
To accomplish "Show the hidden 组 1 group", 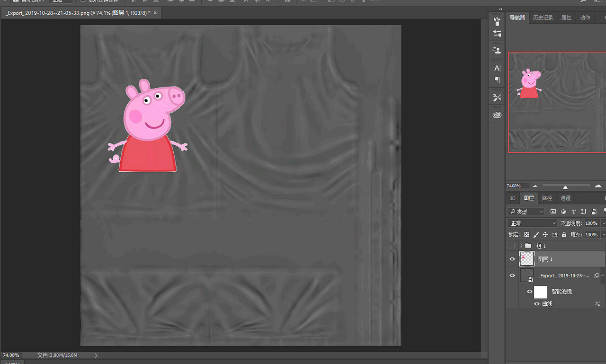I will (512, 246).
